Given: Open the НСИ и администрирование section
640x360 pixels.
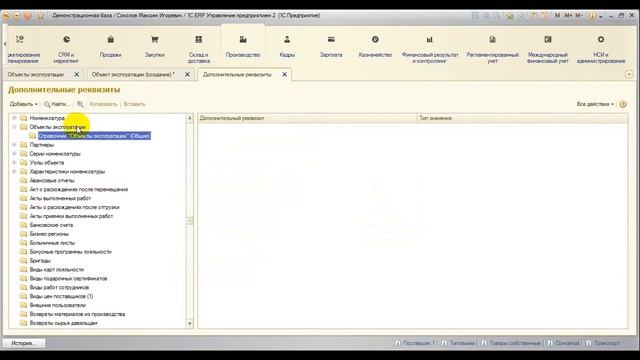Looking at the screenshot, I should click(x=601, y=49).
